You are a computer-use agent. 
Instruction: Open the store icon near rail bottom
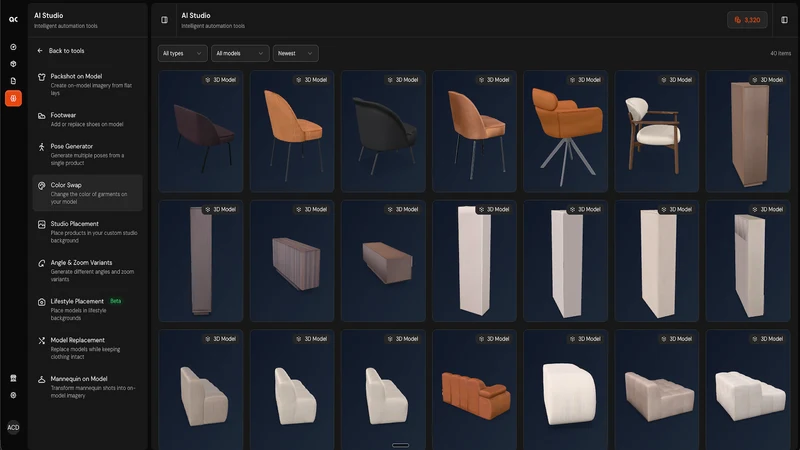(13, 378)
